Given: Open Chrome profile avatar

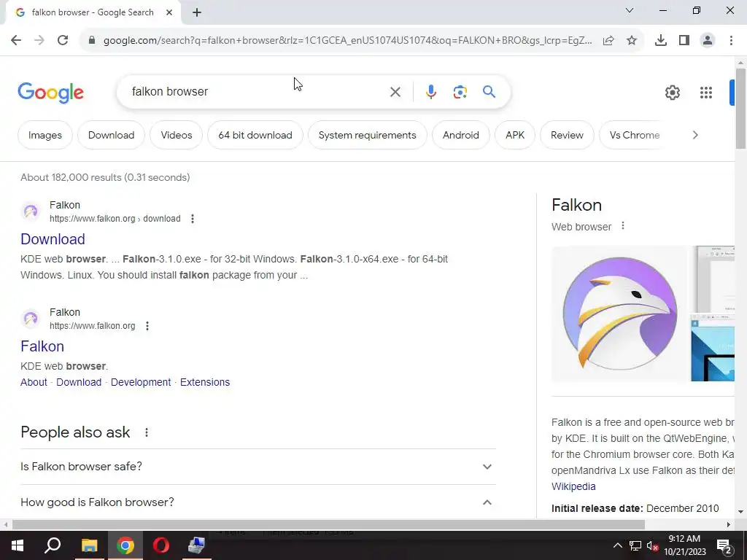Looking at the screenshot, I should coord(708,41).
